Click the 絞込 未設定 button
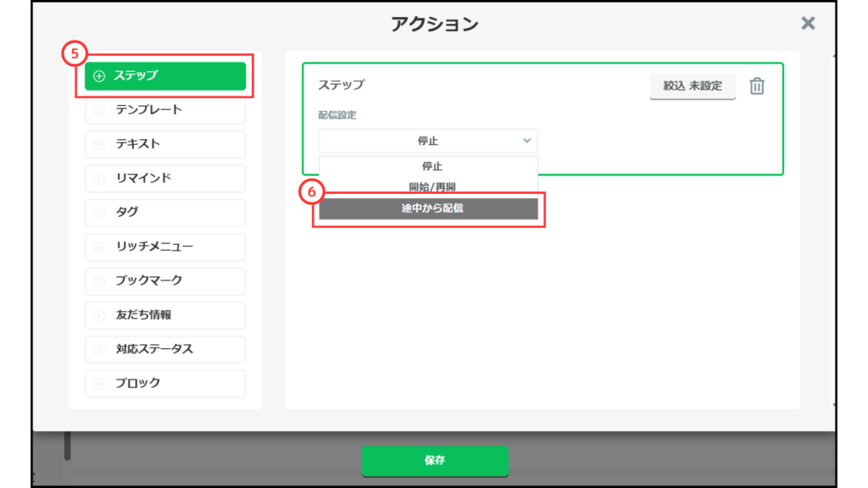This screenshot has width=868, height=488. click(693, 86)
